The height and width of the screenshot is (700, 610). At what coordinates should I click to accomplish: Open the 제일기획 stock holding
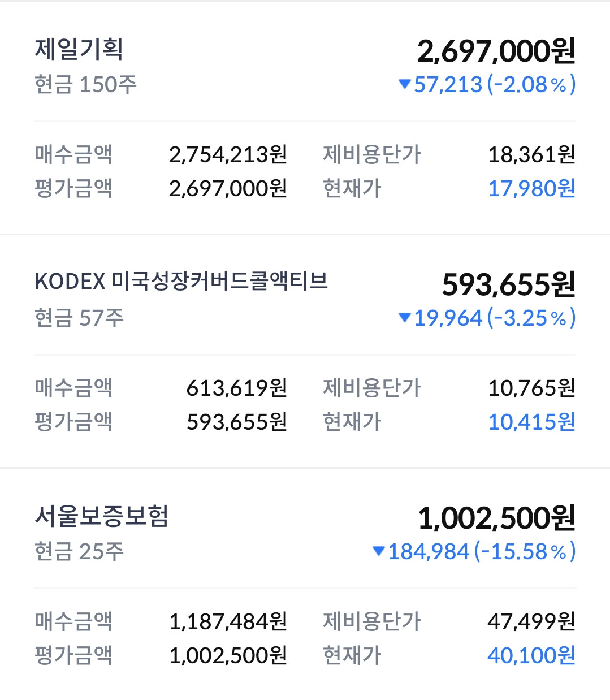coord(79,49)
